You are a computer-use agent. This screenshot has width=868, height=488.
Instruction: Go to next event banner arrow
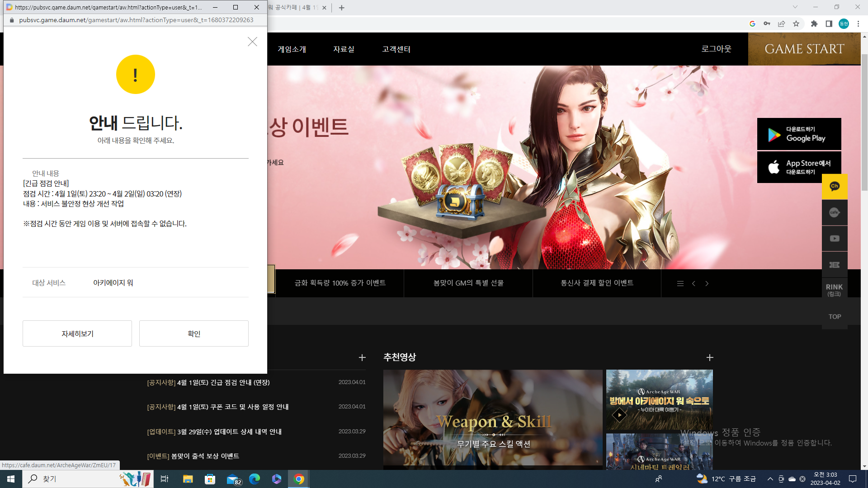point(707,283)
